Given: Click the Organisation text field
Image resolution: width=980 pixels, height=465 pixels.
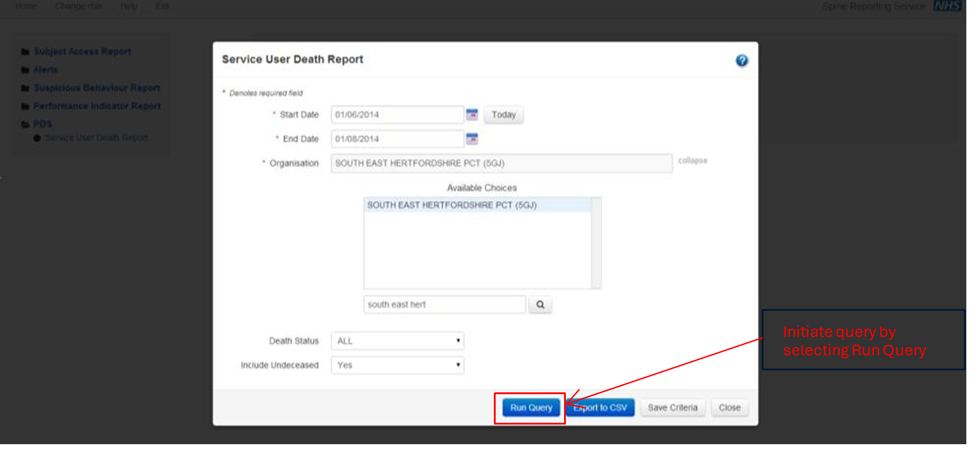Looking at the screenshot, I should [x=502, y=163].
